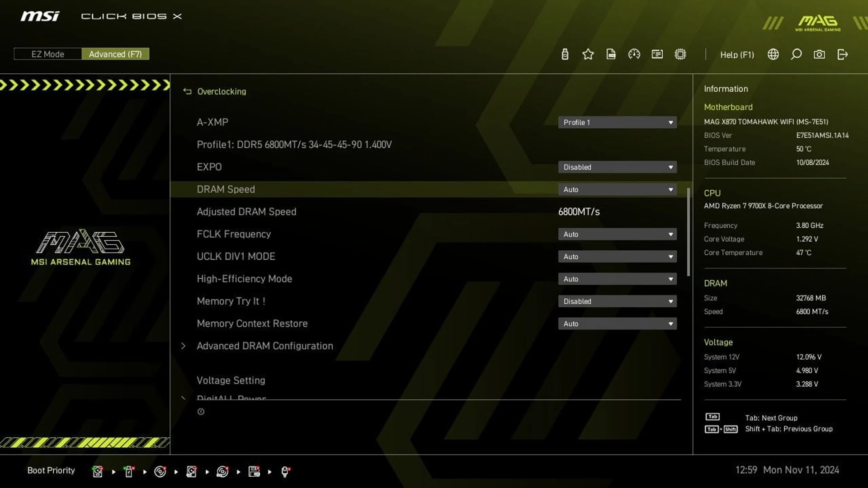Click the Profile1 DDR5 6800MT/s info line

294,145
